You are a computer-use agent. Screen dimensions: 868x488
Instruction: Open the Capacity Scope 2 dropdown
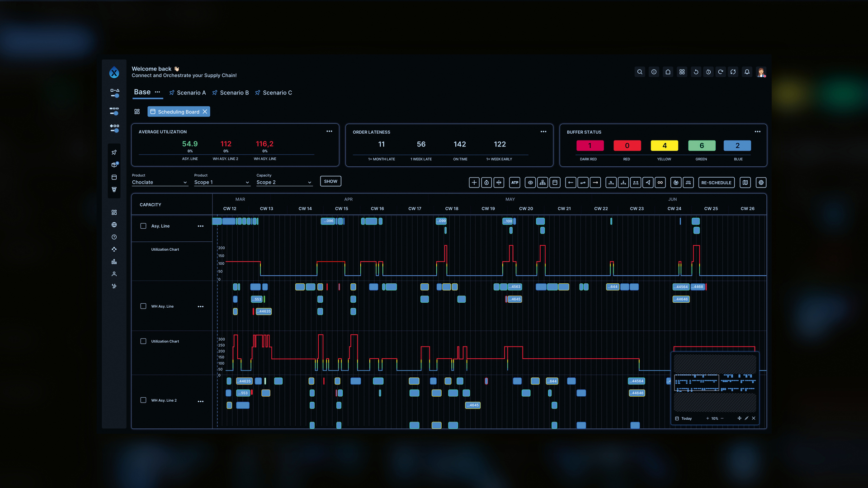click(x=284, y=182)
